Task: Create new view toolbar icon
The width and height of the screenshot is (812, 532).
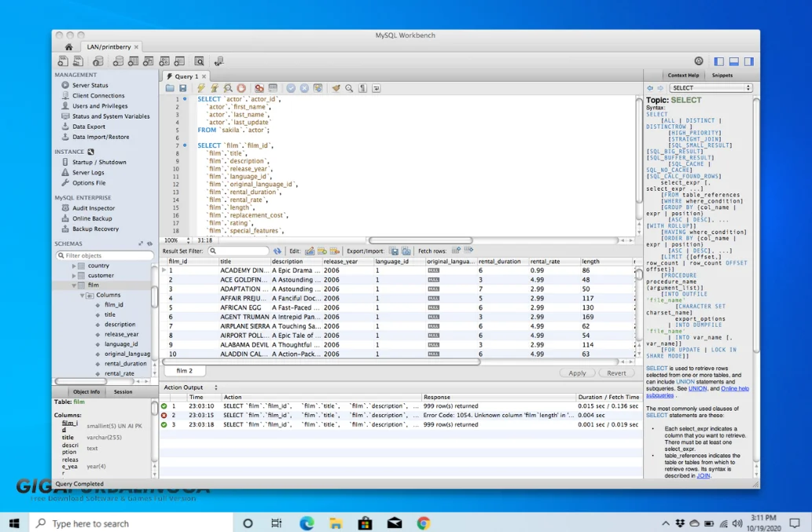Action: tap(148, 61)
